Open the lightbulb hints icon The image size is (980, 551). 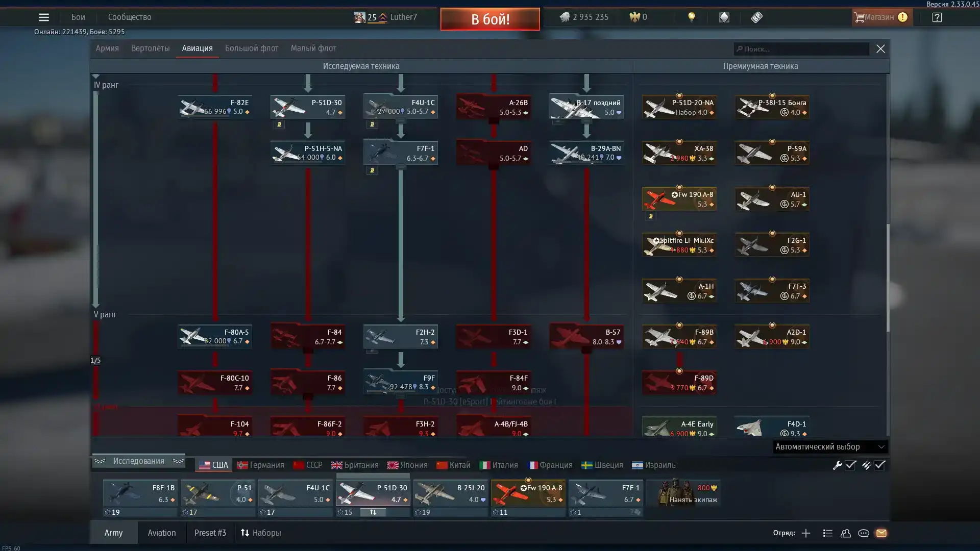(692, 17)
